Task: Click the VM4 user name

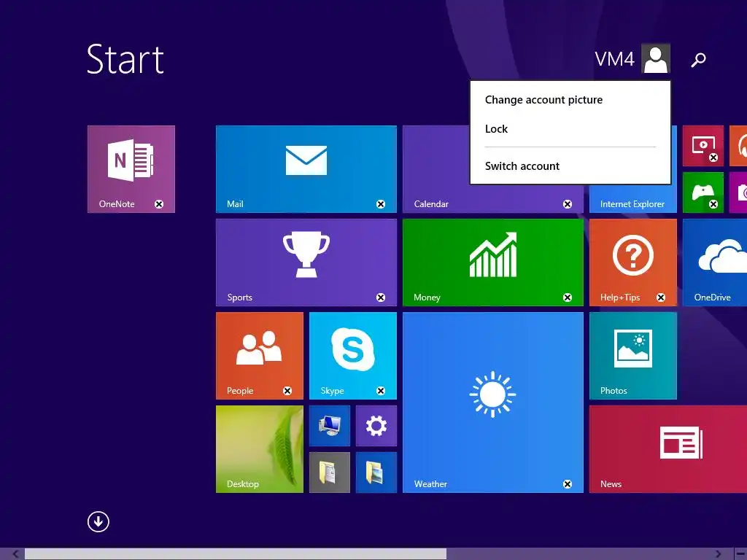Action: click(614, 59)
